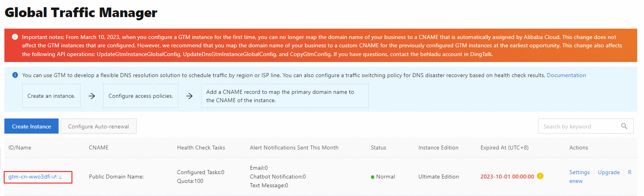Click yellow warning icon beside expiry date
Image resolution: width=644 pixels, height=196 pixels.
click(540, 176)
